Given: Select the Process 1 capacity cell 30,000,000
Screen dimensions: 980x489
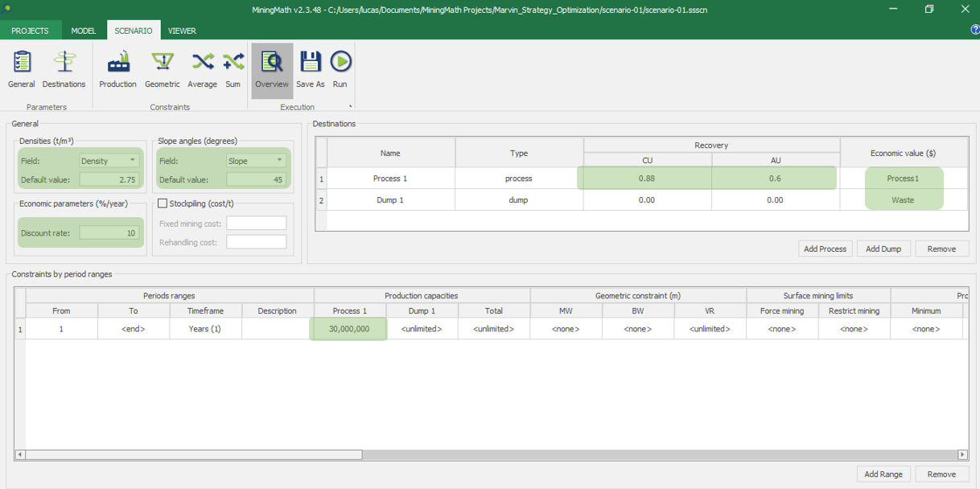Looking at the screenshot, I should pyautogui.click(x=349, y=329).
